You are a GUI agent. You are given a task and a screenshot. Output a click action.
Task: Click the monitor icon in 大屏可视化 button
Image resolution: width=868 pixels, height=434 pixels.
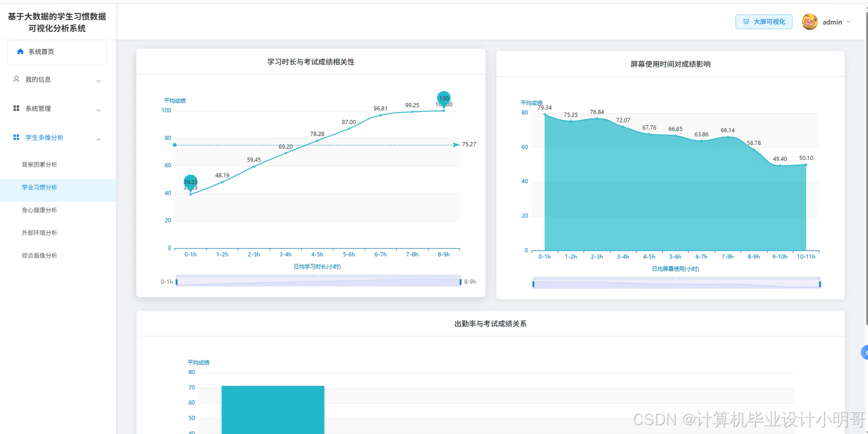(746, 22)
